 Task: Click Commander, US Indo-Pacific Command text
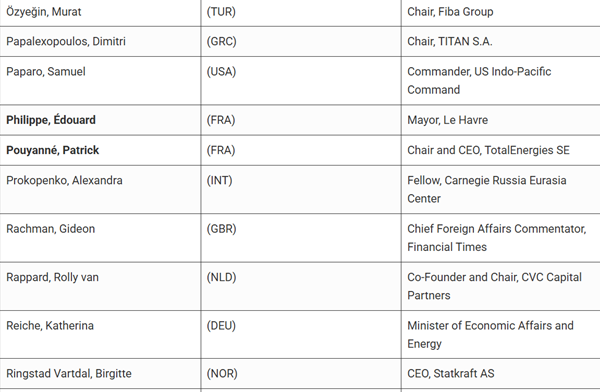pos(479,80)
